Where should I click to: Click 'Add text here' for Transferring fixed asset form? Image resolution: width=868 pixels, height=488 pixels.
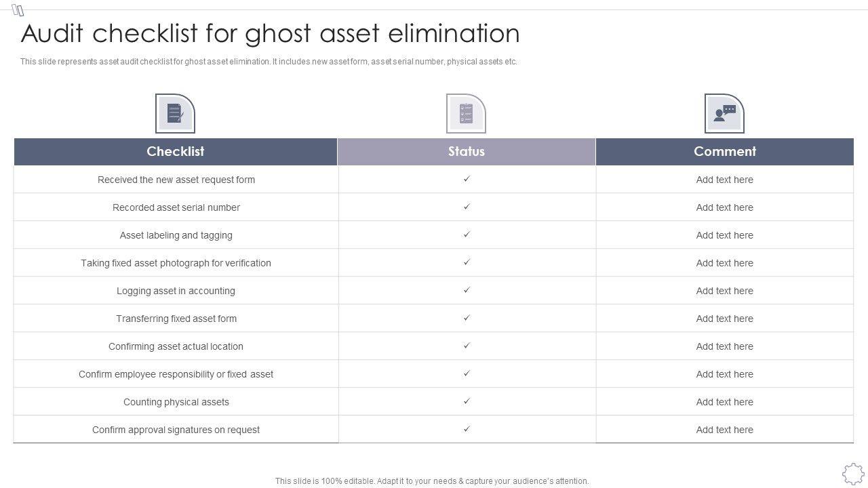724,319
